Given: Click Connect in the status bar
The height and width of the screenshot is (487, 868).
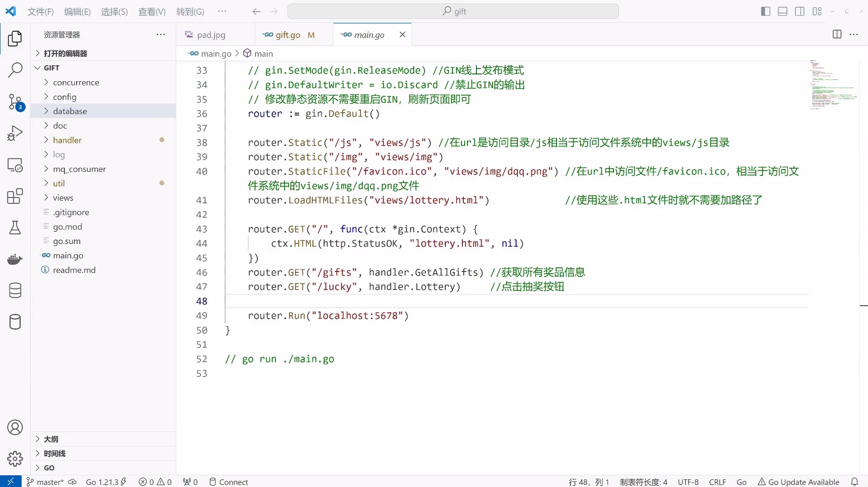Looking at the screenshot, I should (x=229, y=482).
